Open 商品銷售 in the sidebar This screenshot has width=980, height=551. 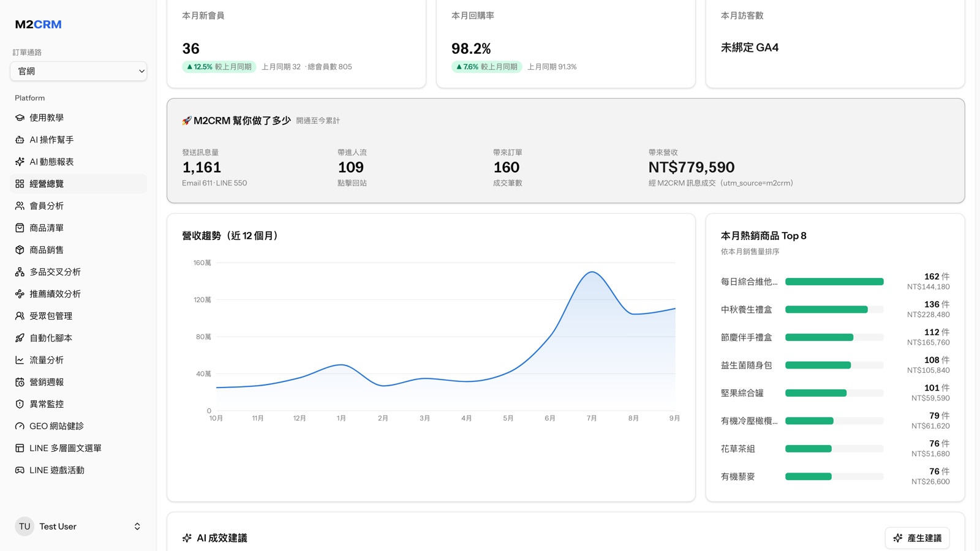pos(78,250)
